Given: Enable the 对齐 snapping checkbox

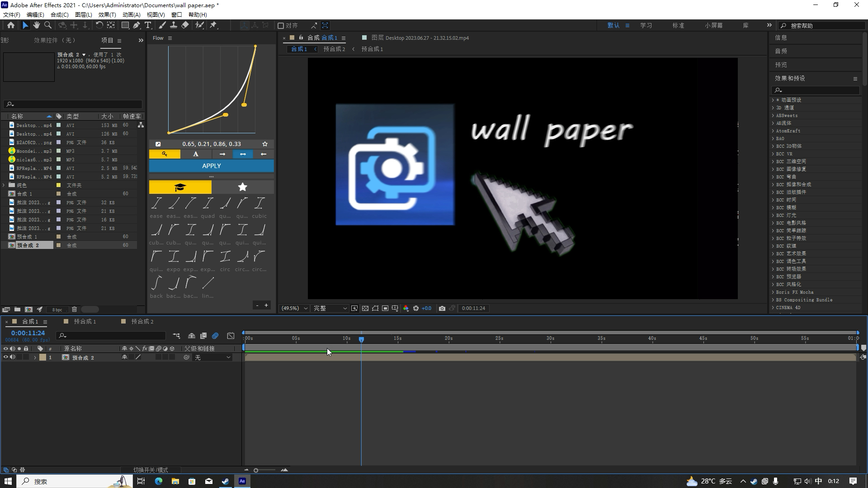Looking at the screenshot, I should coord(281,26).
